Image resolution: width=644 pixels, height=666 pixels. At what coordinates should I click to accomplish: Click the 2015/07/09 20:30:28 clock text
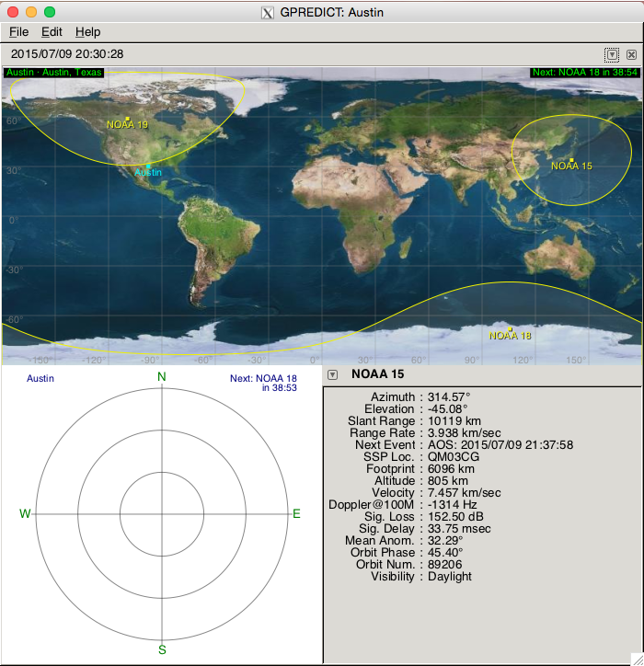point(67,54)
